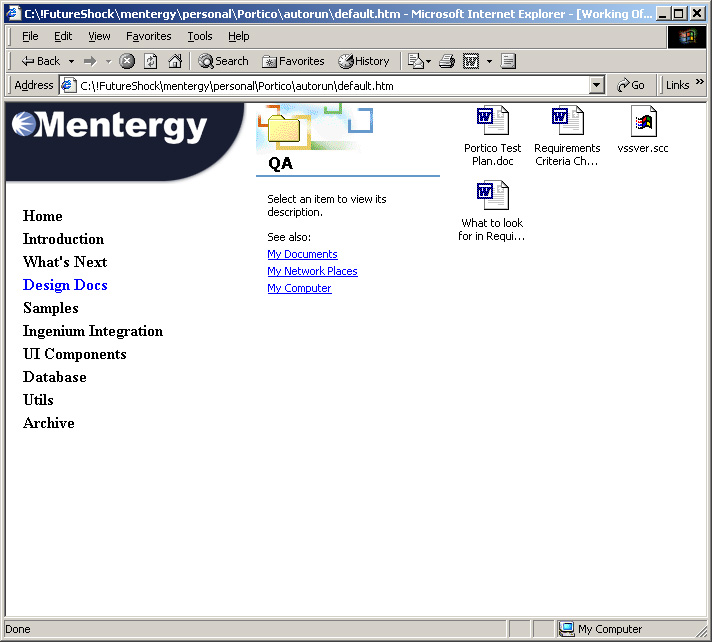Open the Search toolbar button

click(223, 61)
